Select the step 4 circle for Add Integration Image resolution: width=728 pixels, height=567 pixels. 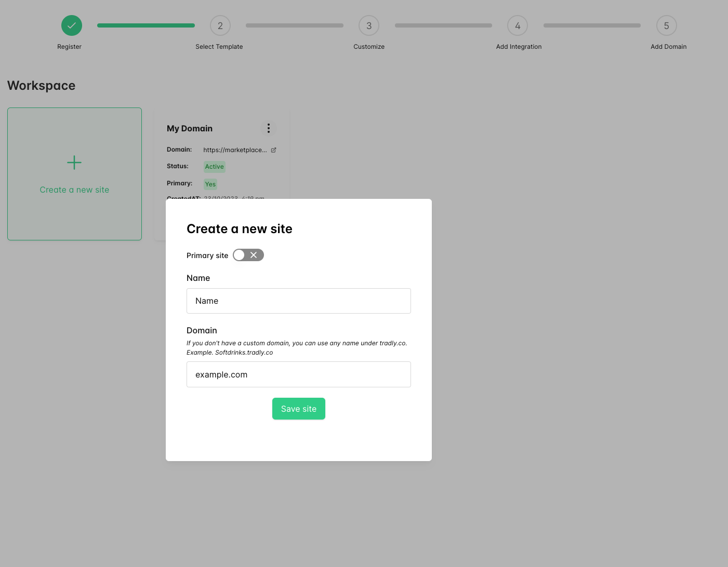point(518,25)
